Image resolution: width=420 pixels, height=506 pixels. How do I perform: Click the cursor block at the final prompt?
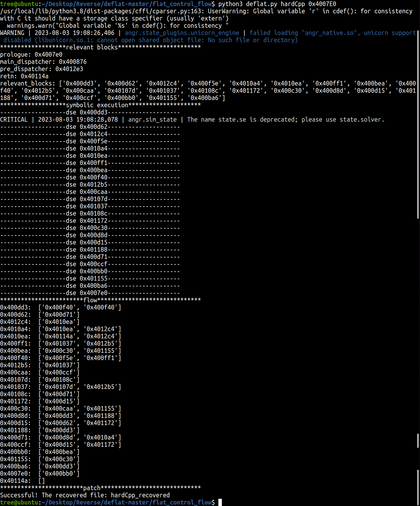pos(220,502)
